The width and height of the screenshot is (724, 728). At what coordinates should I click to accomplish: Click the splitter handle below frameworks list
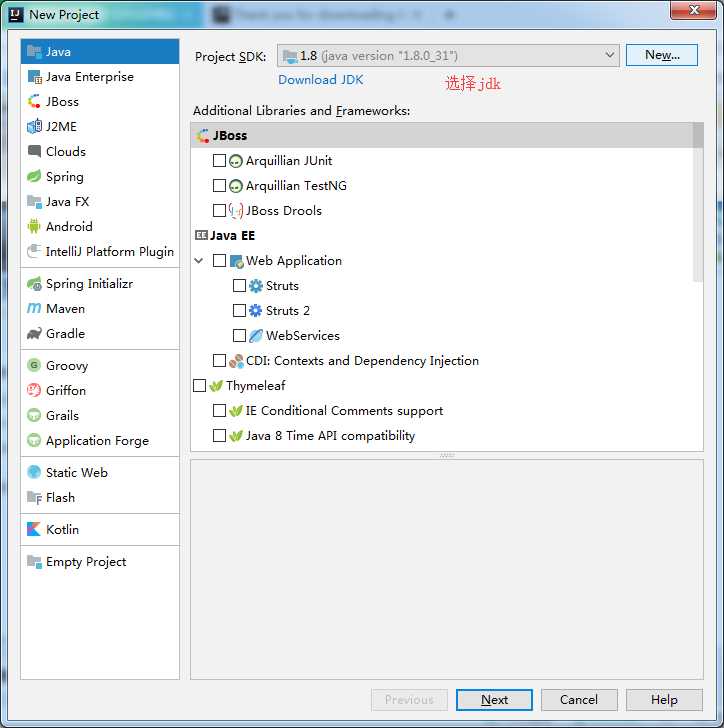[x=447, y=455]
